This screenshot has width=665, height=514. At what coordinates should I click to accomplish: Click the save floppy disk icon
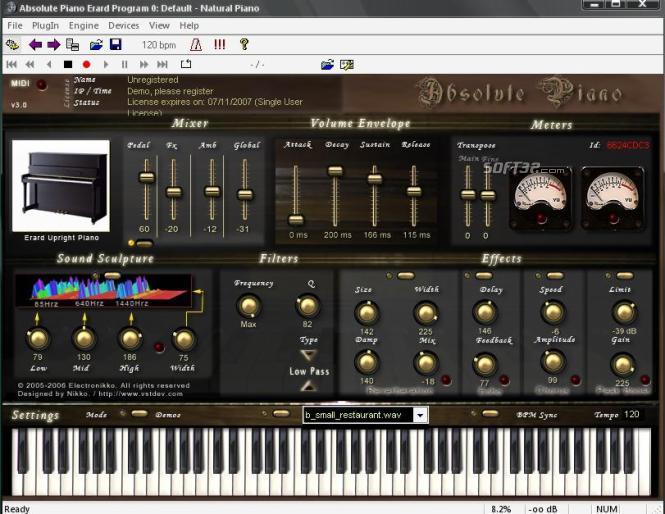(x=115, y=44)
